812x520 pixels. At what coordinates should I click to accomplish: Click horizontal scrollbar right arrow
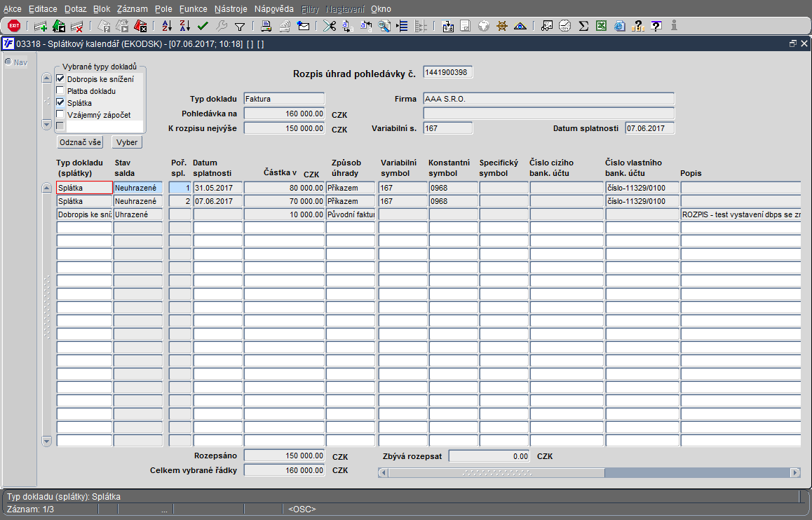coord(795,472)
